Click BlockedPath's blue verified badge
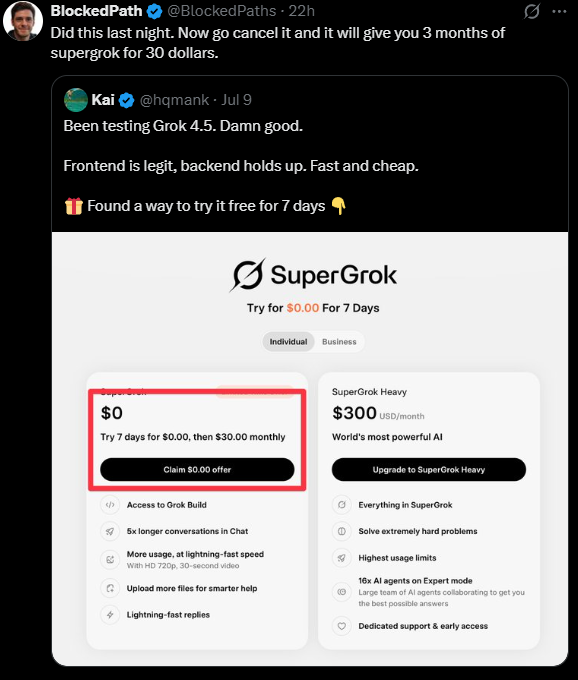578x680 pixels. pos(154,11)
